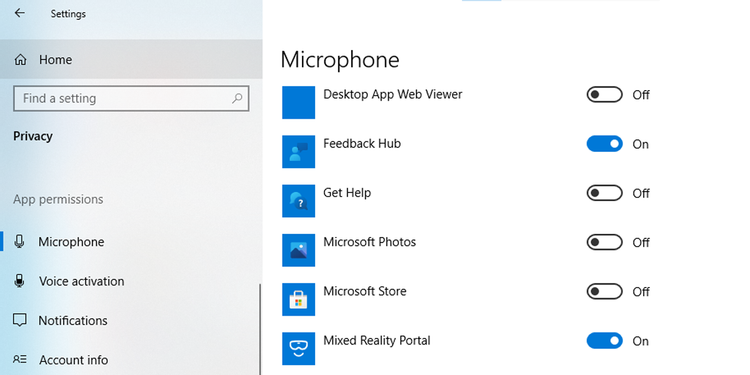Screen dimensions: 750x375
Task: Click the Mixed Reality Portal app icon
Action: coord(298,349)
